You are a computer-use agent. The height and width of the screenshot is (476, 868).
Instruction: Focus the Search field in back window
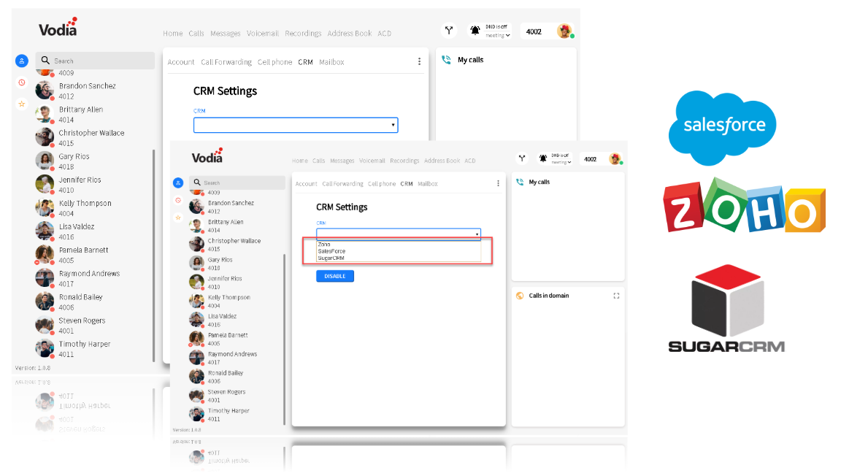click(95, 61)
